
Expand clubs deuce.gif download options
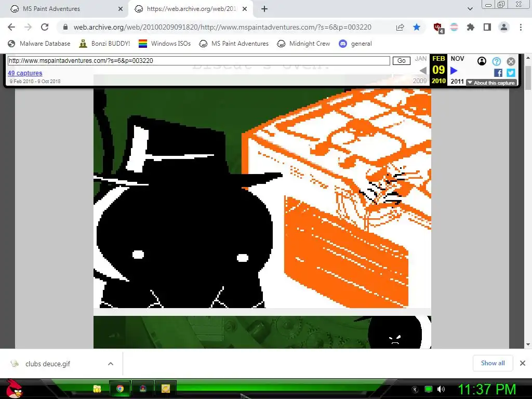pos(111,364)
